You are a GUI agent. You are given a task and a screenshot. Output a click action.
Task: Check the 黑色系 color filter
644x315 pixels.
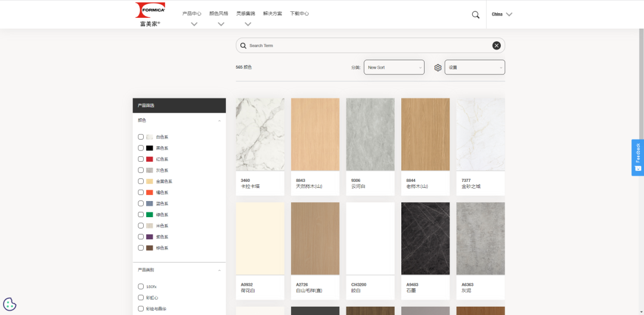(x=141, y=148)
